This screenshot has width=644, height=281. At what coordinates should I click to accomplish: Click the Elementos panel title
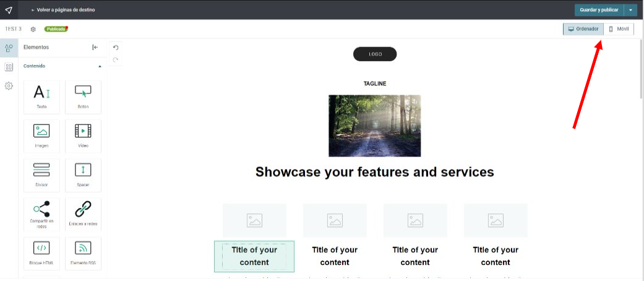click(x=36, y=47)
